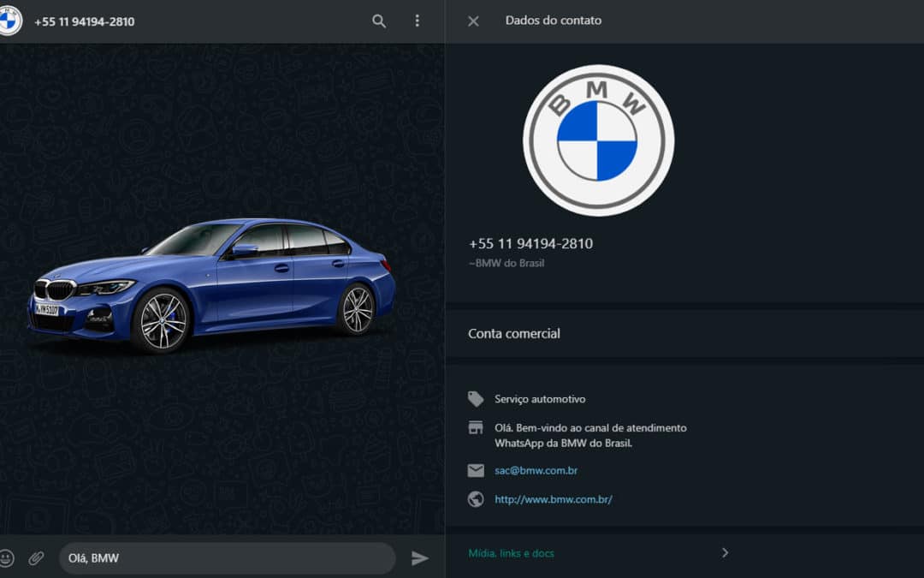This screenshot has width=924, height=578.
Task: Open the blue BMW car image
Action: pos(211,286)
